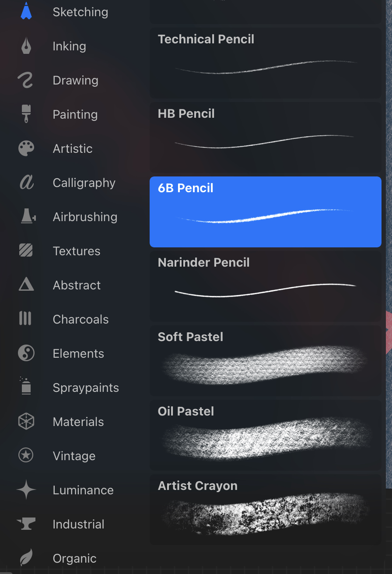The width and height of the screenshot is (392, 574).
Task: Choose the Narinder Pencil brush
Action: pyautogui.click(x=265, y=286)
